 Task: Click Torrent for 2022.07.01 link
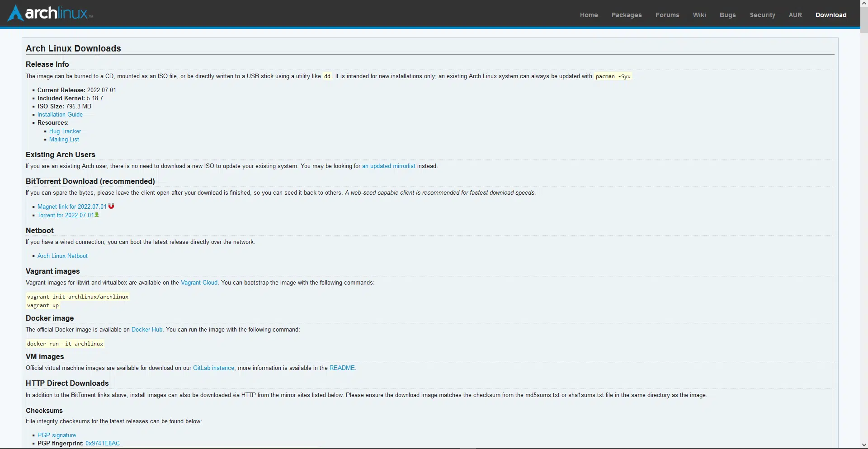tap(66, 215)
